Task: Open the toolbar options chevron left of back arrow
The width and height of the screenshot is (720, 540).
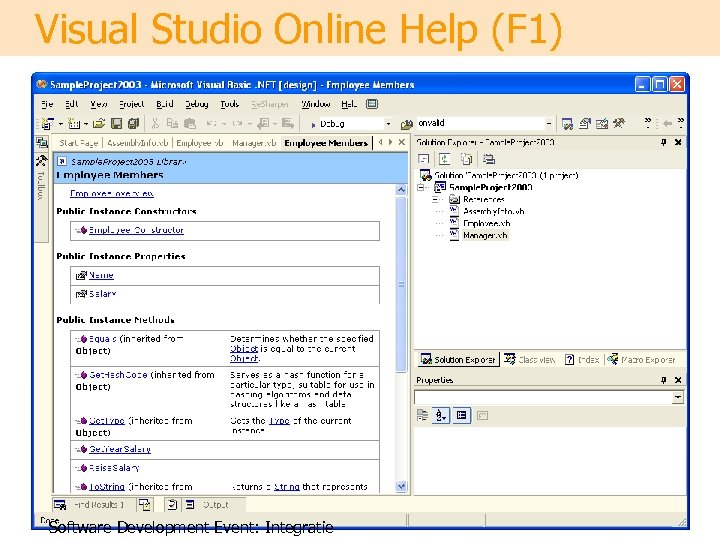Action: [x=648, y=123]
